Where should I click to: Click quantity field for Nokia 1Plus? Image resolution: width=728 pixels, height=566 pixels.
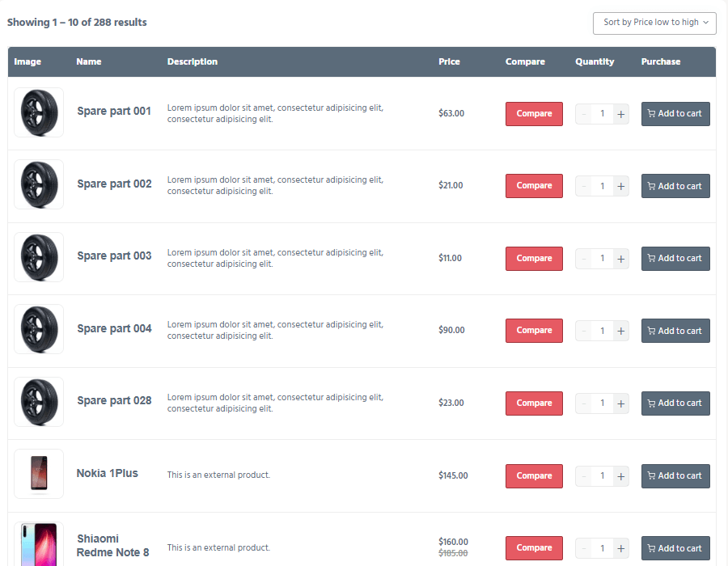[602, 476]
